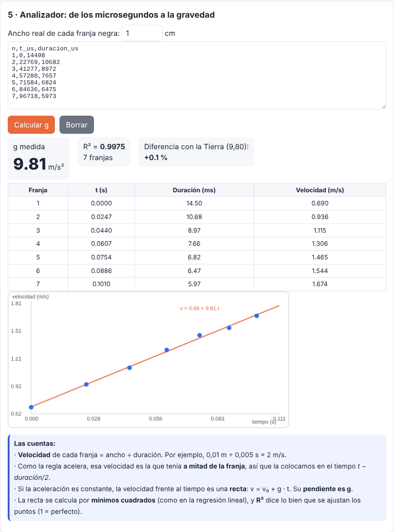The height and width of the screenshot is (532, 394).
Task: Click the Las cuentas: explanation heading
Action: (34, 444)
